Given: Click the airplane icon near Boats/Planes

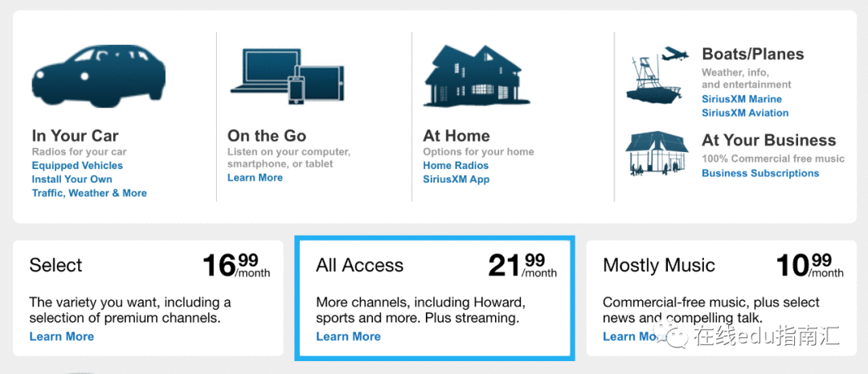Looking at the screenshot, I should [x=674, y=55].
